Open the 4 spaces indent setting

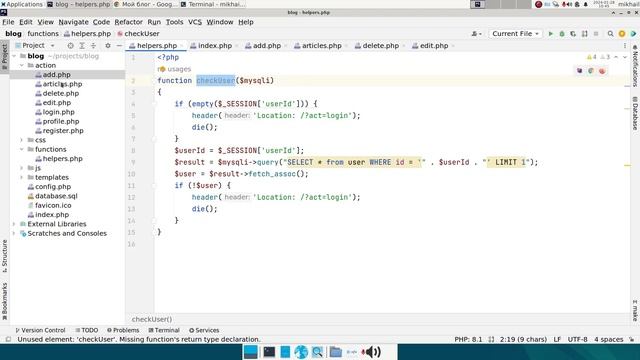tap(609, 340)
